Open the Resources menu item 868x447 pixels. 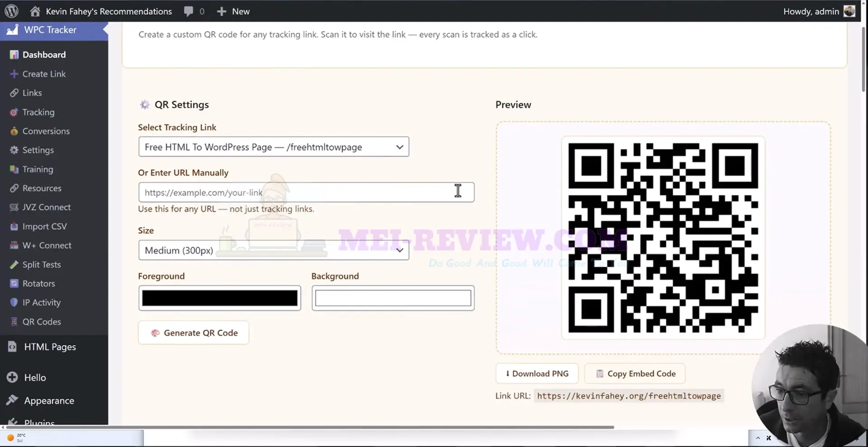pos(42,188)
